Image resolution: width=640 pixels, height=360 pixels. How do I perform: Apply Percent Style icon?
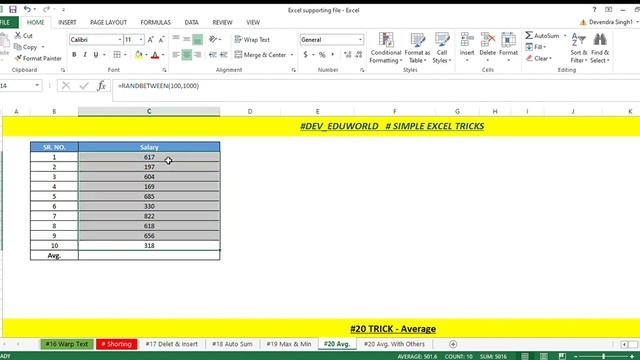(x=322, y=55)
